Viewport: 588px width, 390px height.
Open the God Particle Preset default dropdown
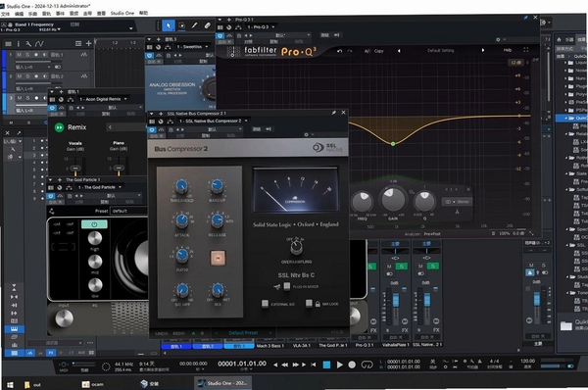[128, 211]
